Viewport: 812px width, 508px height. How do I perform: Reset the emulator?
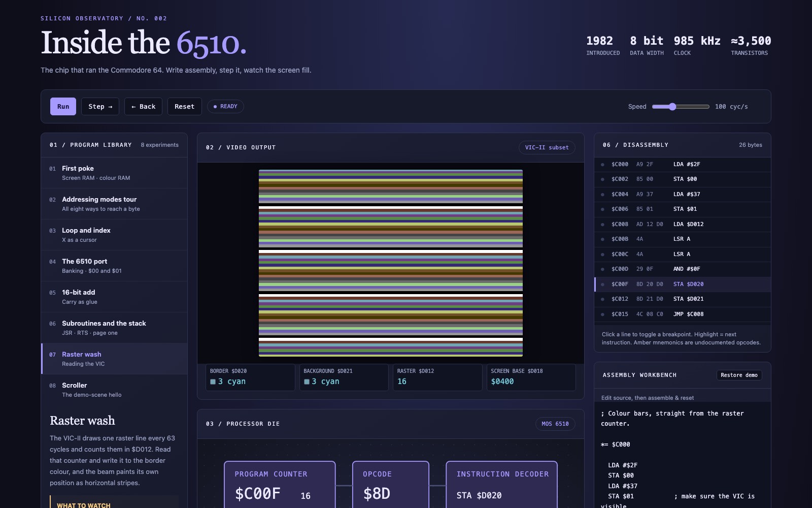point(184,106)
